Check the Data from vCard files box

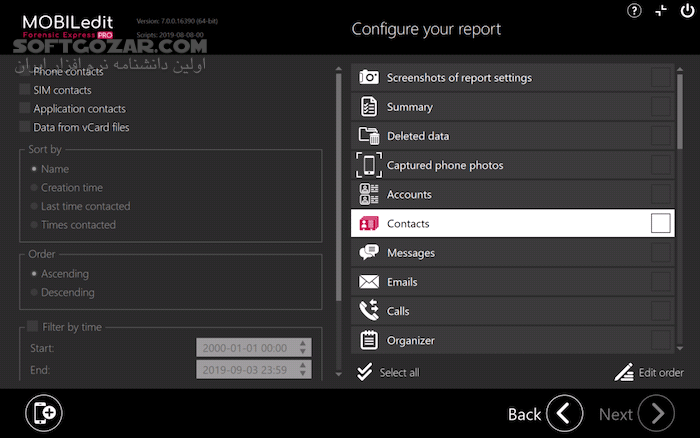pos(25,127)
